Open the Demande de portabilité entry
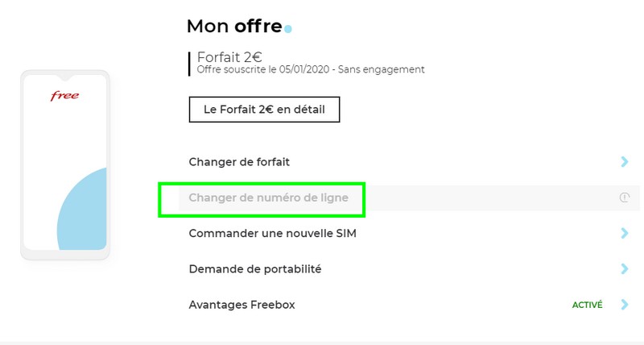Viewport: 644px width, 345px height. pos(254,269)
